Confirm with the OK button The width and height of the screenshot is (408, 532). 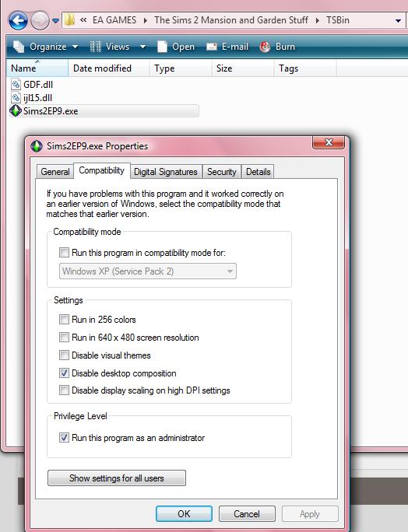click(x=184, y=513)
